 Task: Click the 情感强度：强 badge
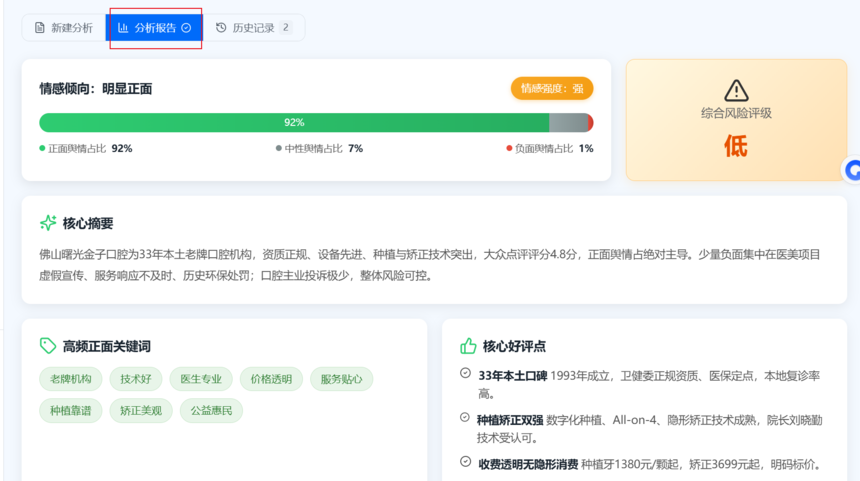[552, 88]
